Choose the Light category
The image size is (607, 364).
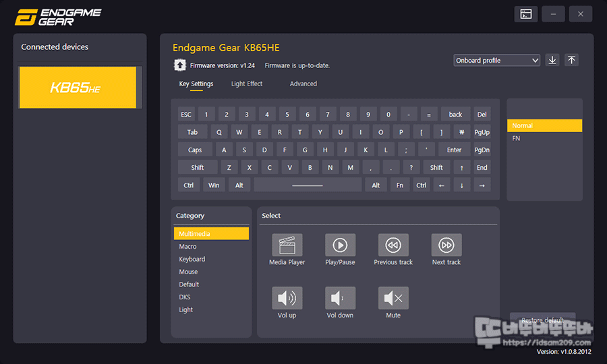[x=211, y=310]
